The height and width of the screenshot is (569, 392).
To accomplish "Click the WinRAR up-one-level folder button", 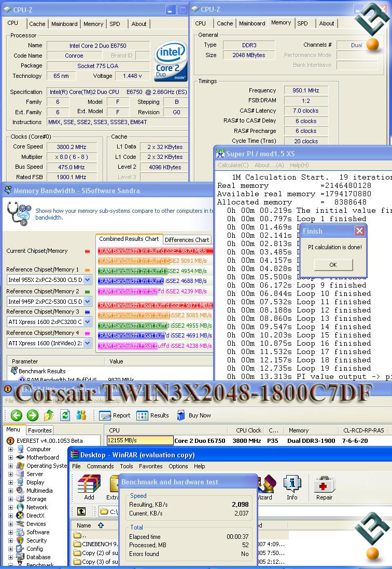I will 81,511.
